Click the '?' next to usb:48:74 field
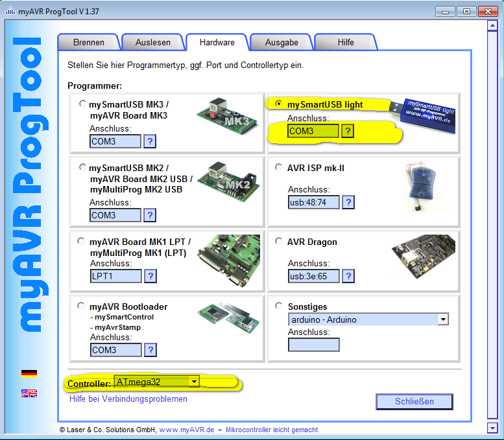This screenshot has height=440, width=504. point(348,202)
